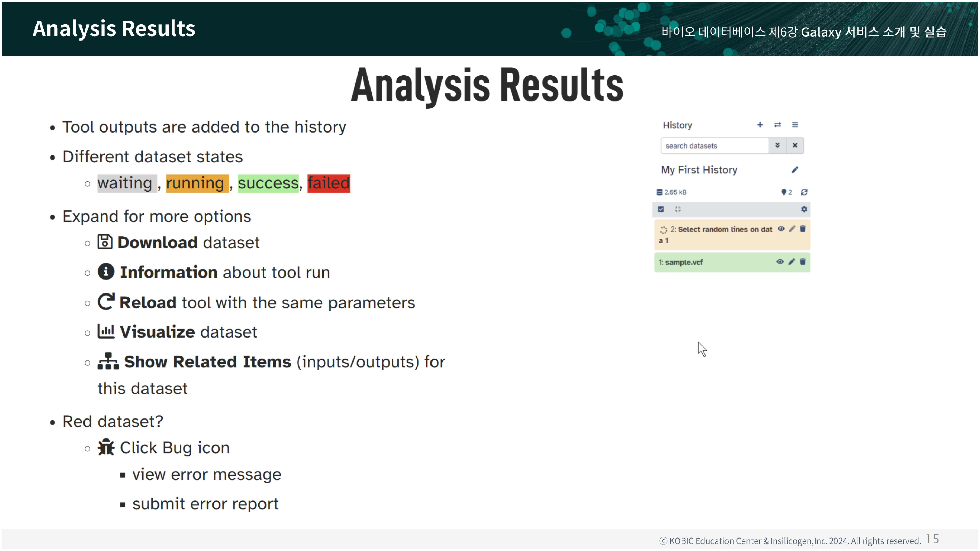Refresh the history with circular arrows
The height and width of the screenshot is (551, 980).
(804, 192)
